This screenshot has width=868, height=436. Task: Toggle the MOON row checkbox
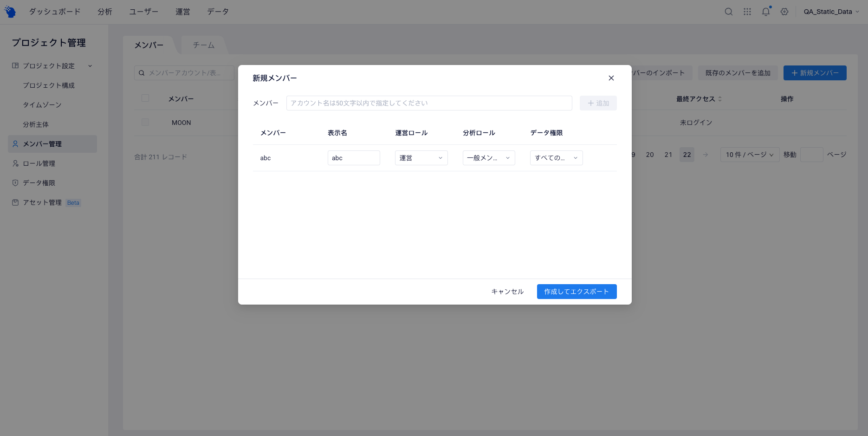click(x=145, y=122)
